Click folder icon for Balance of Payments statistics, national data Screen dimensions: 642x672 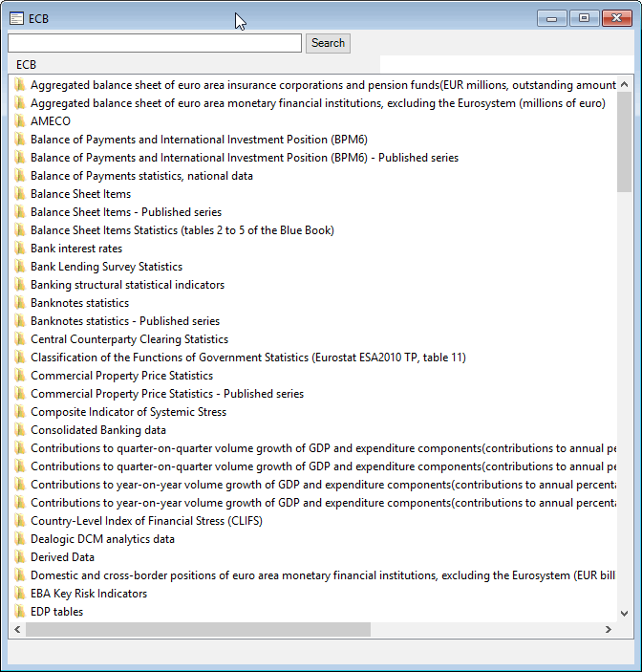pyautogui.click(x=20, y=176)
